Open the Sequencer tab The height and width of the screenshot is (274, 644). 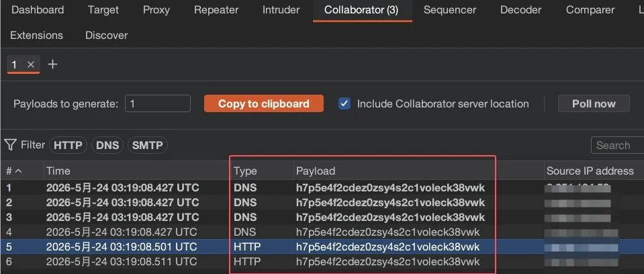tap(450, 10)
